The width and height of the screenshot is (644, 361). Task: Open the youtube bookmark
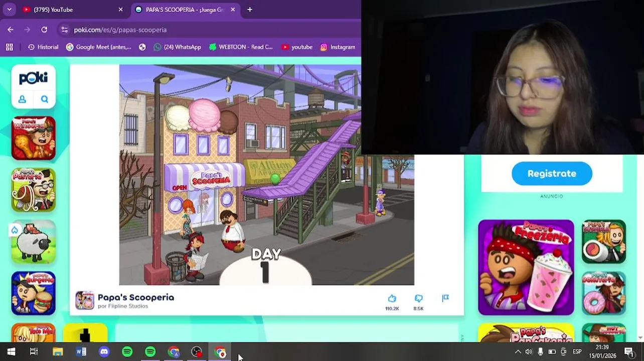click(297, 47)
